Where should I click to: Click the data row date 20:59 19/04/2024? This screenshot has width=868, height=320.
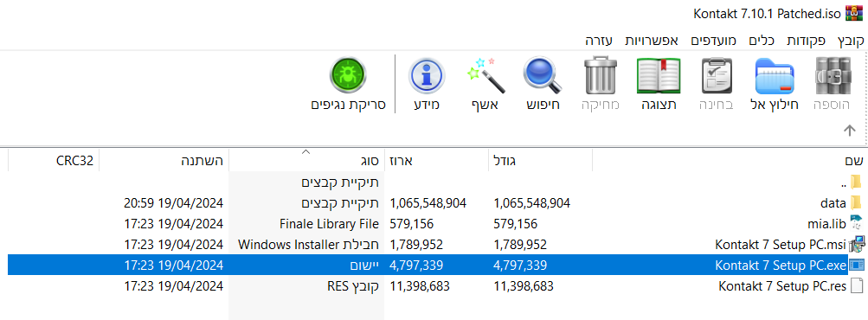[x=174, y=203]
